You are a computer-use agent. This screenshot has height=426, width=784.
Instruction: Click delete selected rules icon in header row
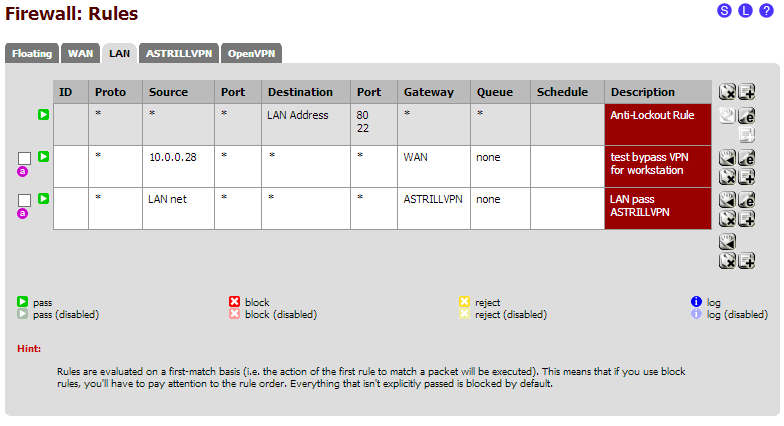[727, 92]
